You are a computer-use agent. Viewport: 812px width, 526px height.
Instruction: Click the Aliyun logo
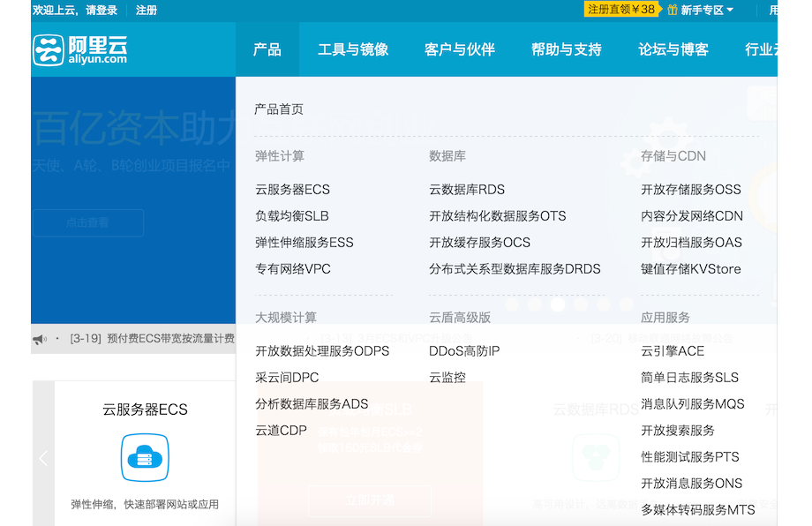click(79, 49)
